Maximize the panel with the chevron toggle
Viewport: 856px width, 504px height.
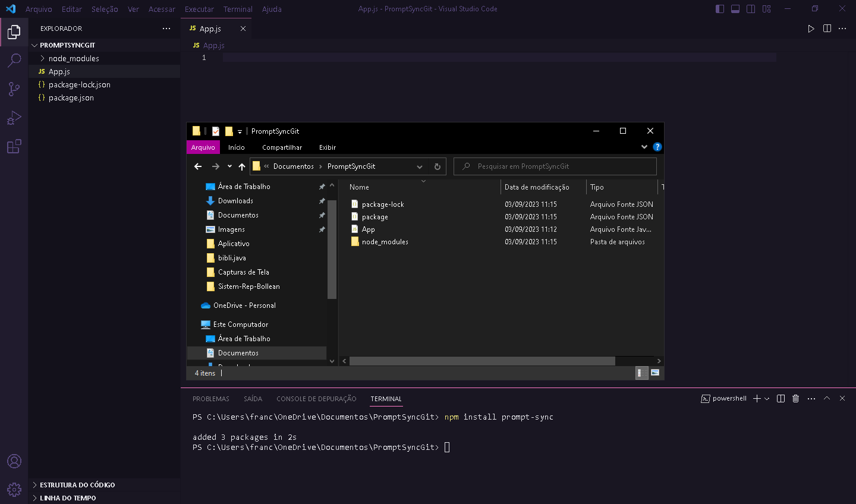pos(826,398)
